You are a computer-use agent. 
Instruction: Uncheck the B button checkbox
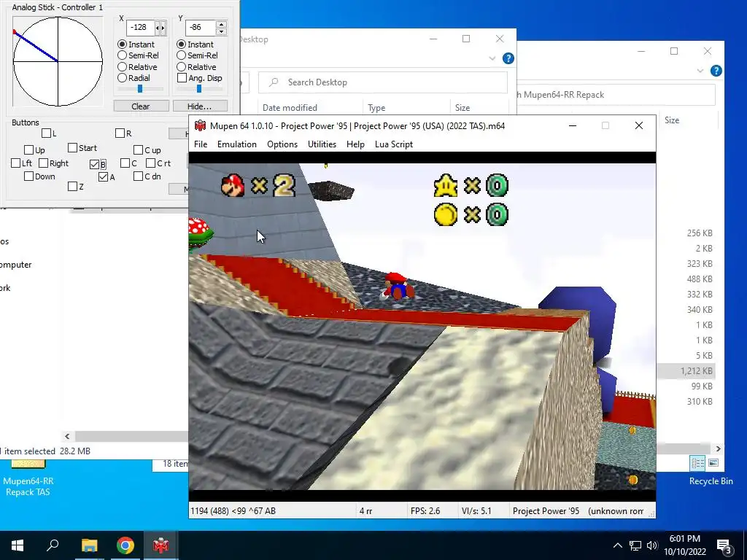tap(94, 165)
